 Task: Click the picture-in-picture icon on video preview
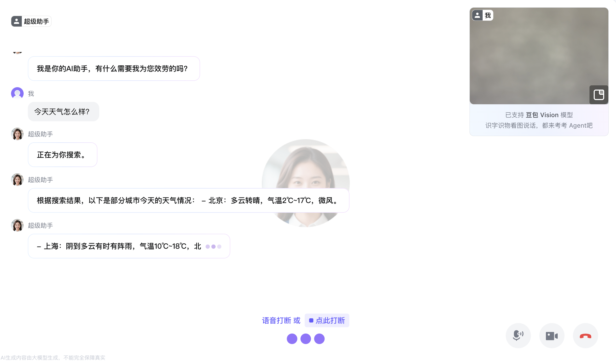click(599, 95)
